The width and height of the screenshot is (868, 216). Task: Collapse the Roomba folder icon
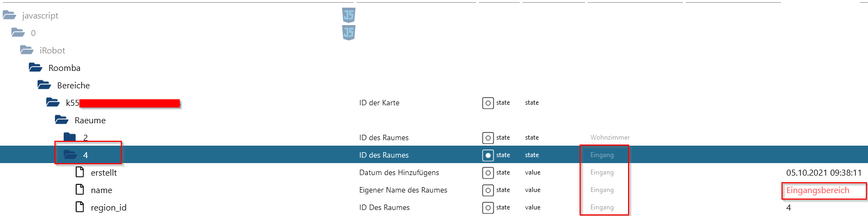[35, 68]
